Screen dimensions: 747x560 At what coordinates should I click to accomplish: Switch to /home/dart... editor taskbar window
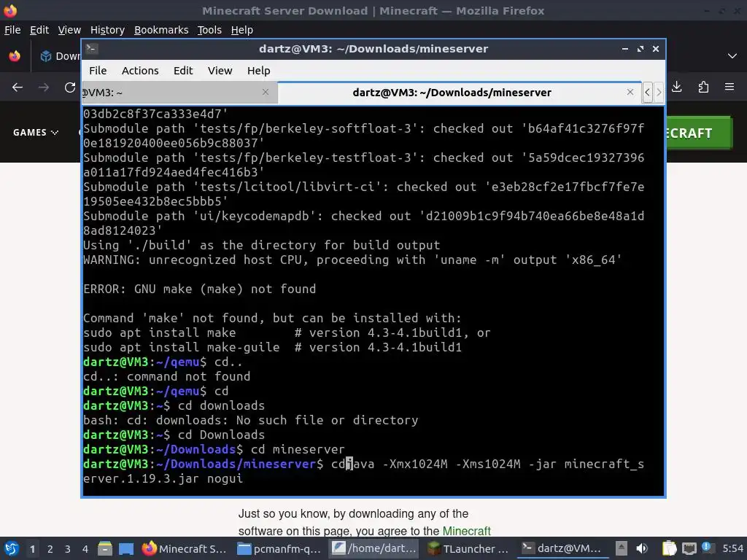pyautogui.click(x=374, y=548)
